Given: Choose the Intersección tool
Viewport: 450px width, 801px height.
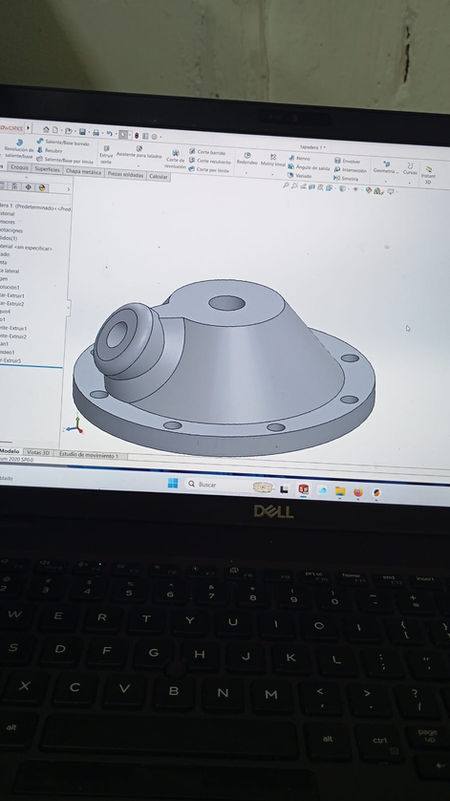Looking at the screenshot, I should click(350, 170).
